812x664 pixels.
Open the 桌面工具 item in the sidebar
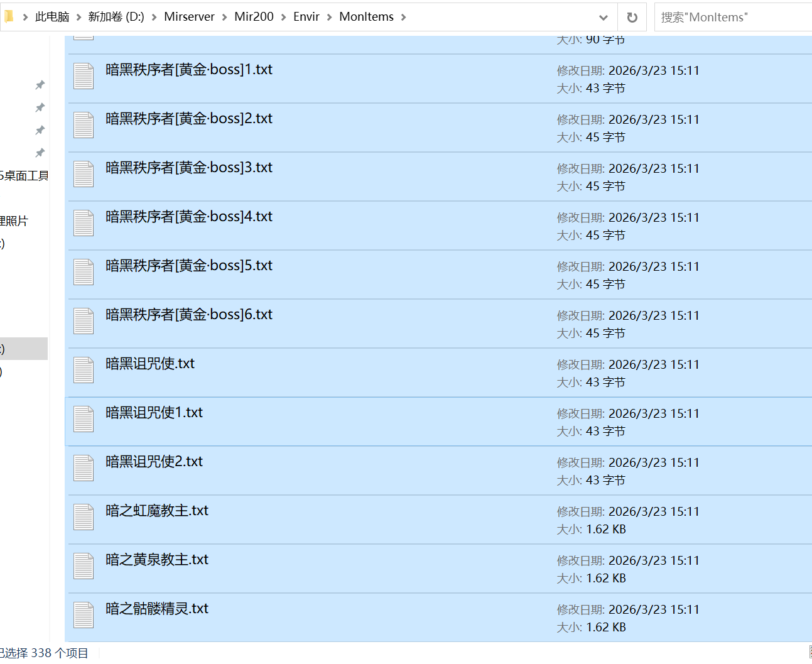[24, 176]
